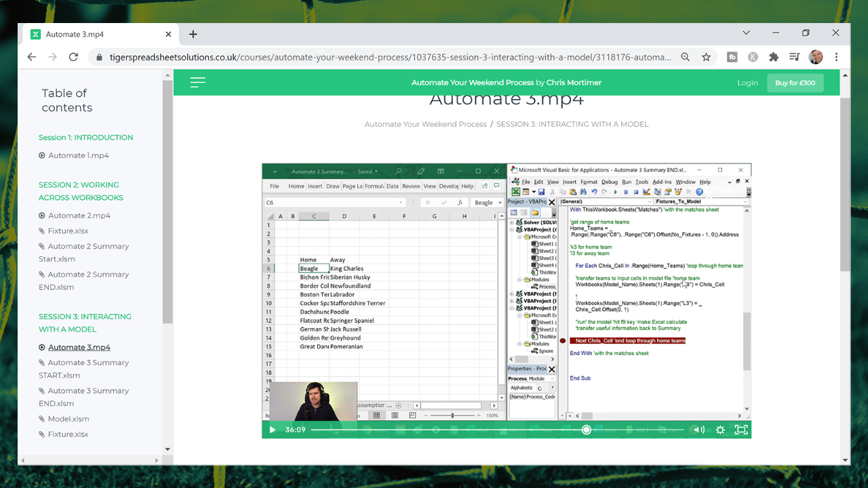Open a new browser tab
Screen dimensions: 868x488
click(x=193, y=34)
